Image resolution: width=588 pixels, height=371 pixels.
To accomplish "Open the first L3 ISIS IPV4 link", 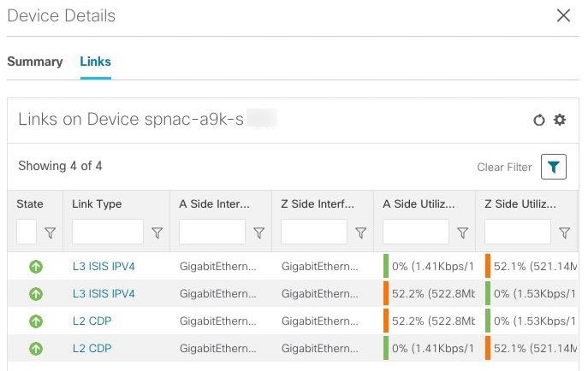I will 104,267.
